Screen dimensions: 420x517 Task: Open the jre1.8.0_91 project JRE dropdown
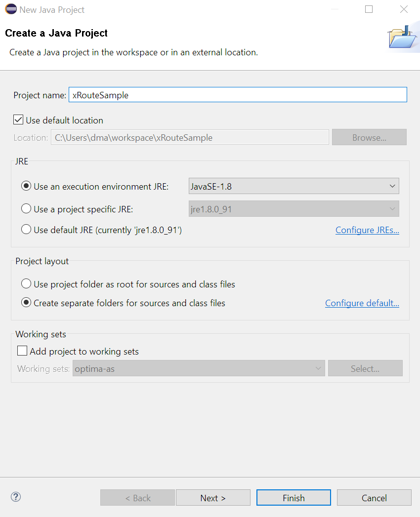point(294,209)
